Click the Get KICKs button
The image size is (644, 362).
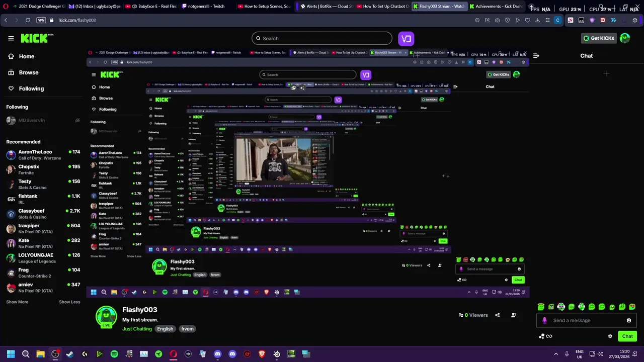coord(599,38)
